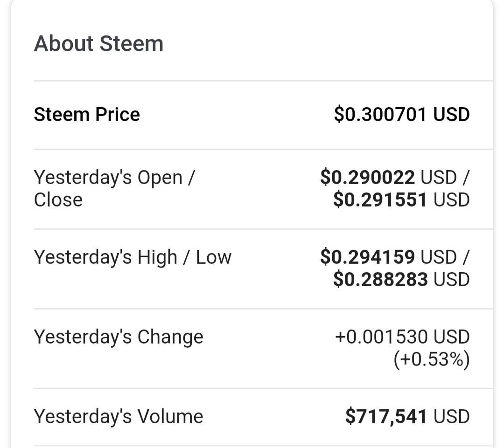Tap the word Low in high/low row

(214, 257)
